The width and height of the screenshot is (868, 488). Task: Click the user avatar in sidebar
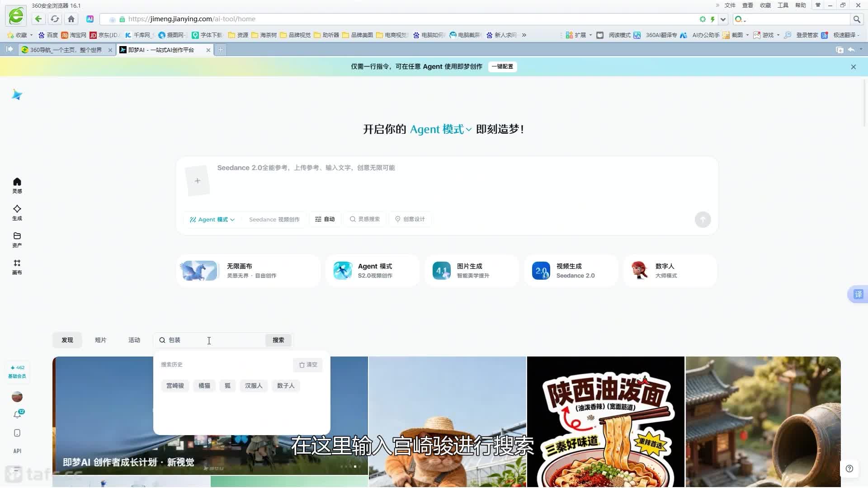pyautogui.click(x=17, y=397)
